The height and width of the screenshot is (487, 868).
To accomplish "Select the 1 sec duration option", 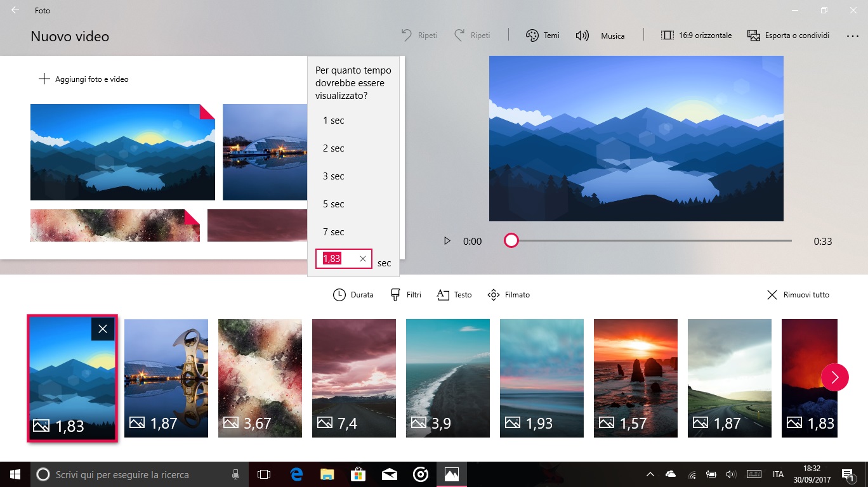I will coord(353,120).
